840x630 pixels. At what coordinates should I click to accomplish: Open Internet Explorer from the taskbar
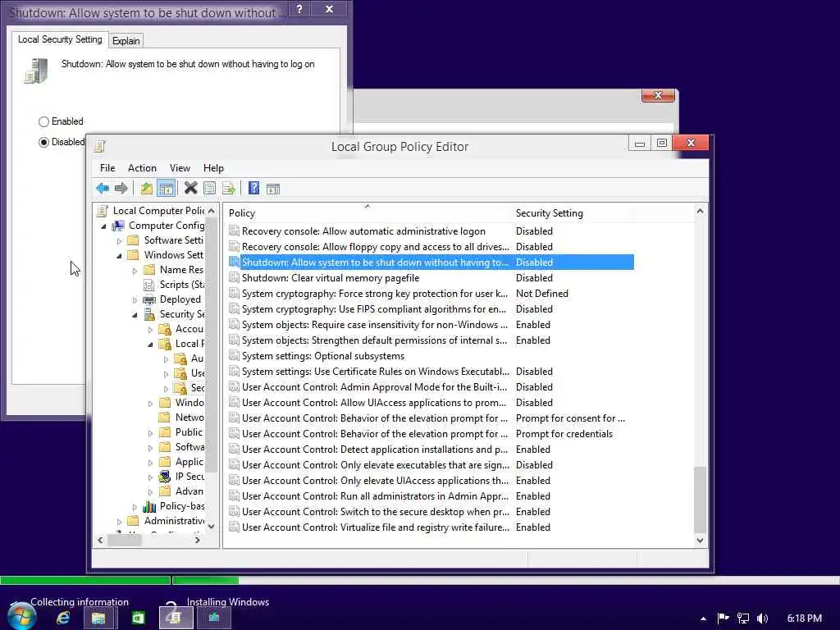click(x=63, y=618)
